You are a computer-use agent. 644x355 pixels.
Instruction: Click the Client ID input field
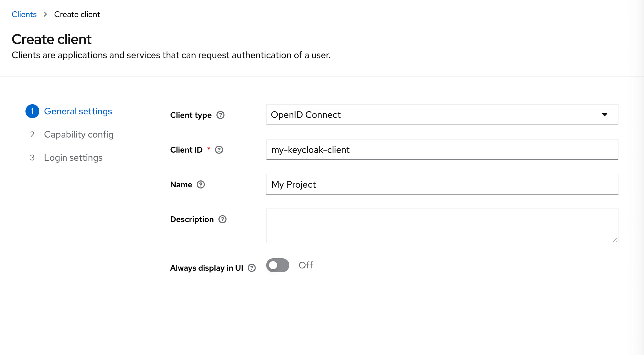(x=442, y=150)
